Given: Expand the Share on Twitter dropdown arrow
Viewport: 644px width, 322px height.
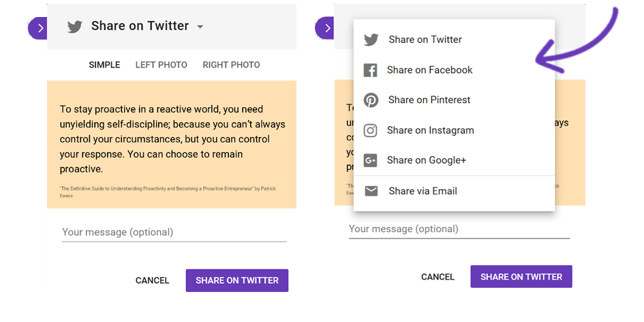Looking at the screenshot, I should coord(200,27).
